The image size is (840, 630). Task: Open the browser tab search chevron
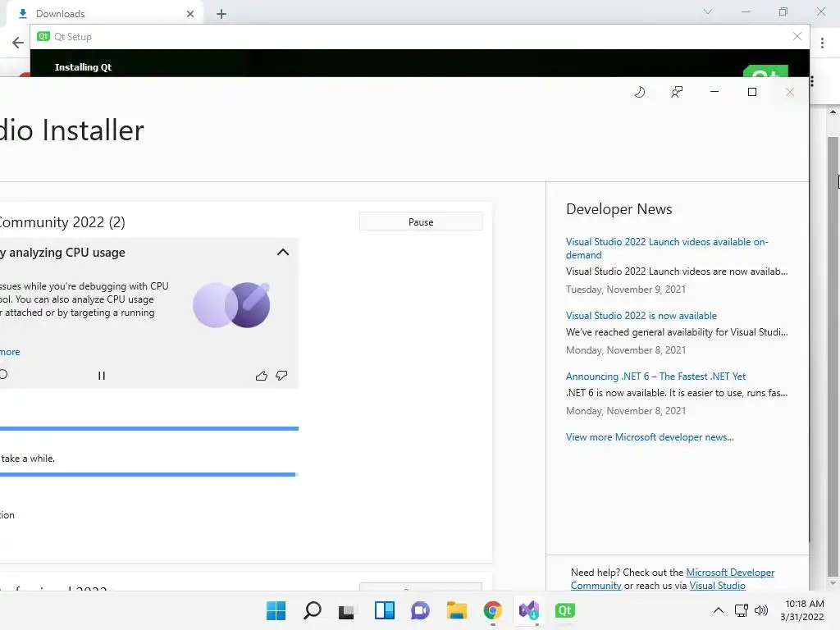pos(708,11)
